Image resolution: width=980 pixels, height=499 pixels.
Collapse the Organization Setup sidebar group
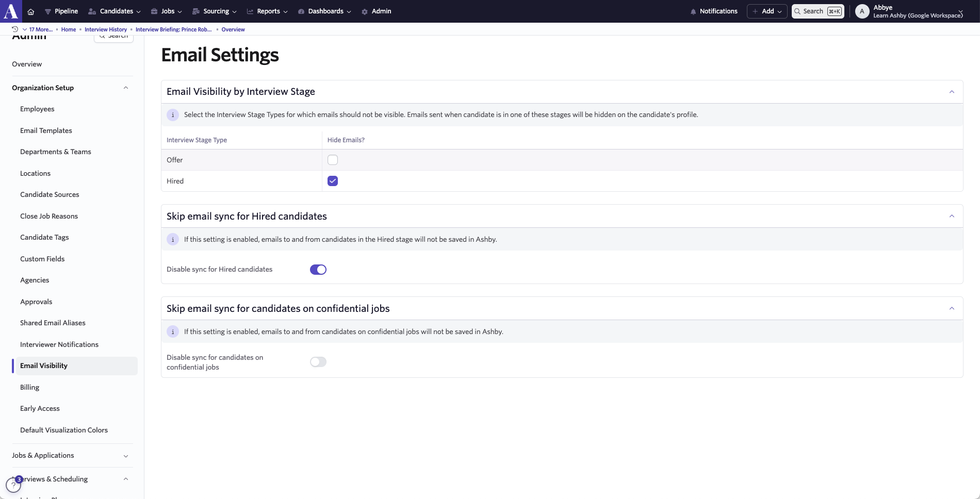click(126, 88)
